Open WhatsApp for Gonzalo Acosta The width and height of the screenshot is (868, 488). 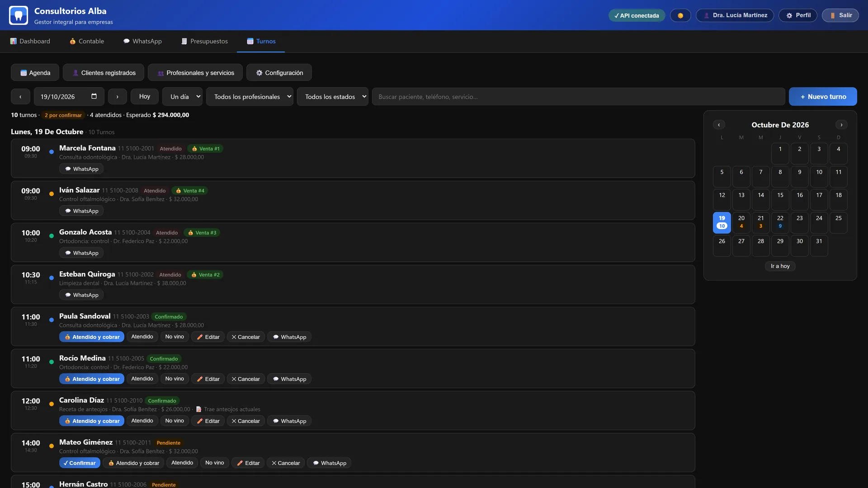[x=81, y=253]
